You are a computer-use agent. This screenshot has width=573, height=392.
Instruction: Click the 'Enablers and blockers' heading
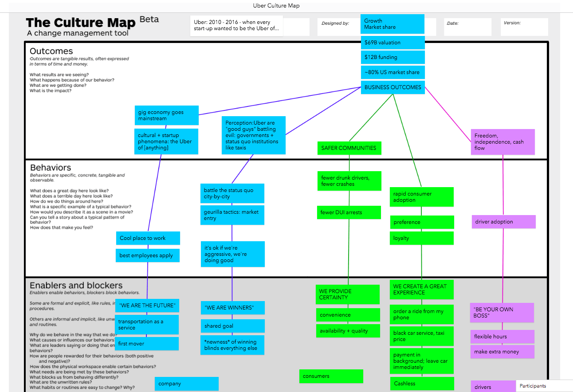(76, 285)
